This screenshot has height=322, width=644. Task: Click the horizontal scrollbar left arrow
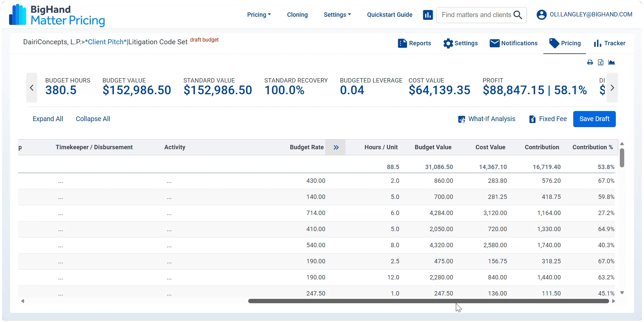click(23, 301)
